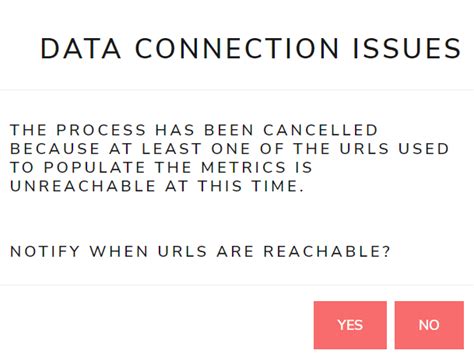Click the YES button
Image resolution: width=474 pixels, height=361 pixels.
(x=350, y=325)
